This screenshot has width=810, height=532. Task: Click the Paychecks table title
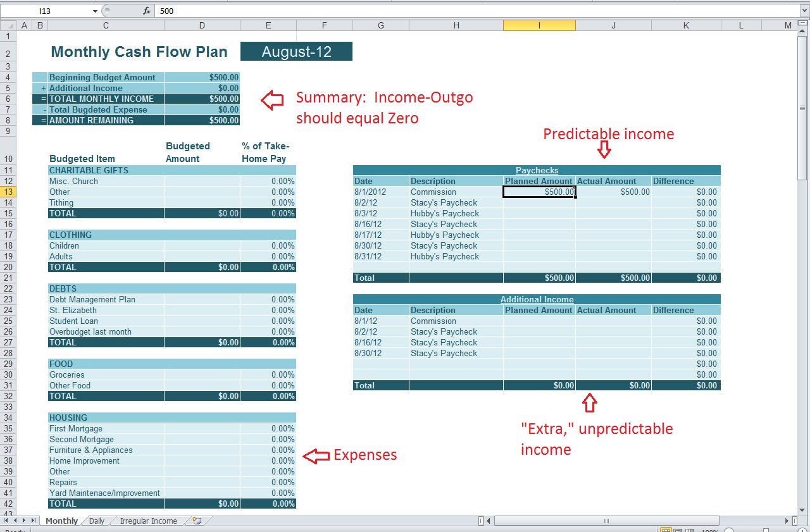pyautogui.click(x=537, y=170)
